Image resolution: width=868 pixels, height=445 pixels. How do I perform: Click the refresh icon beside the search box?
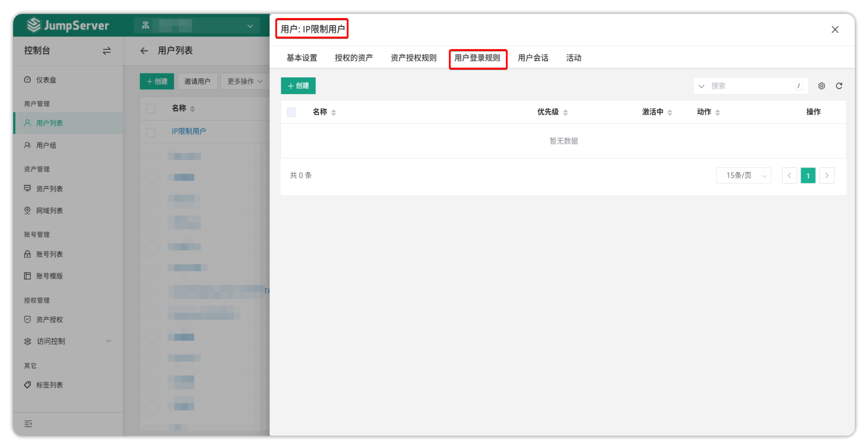pos(839,86)
